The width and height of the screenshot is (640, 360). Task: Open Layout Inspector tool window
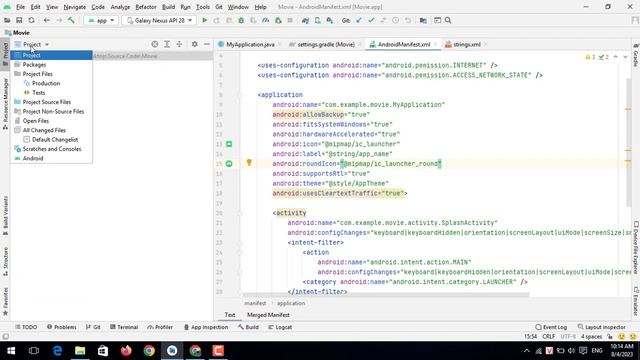pyautogui.click(x=601, y=327)
